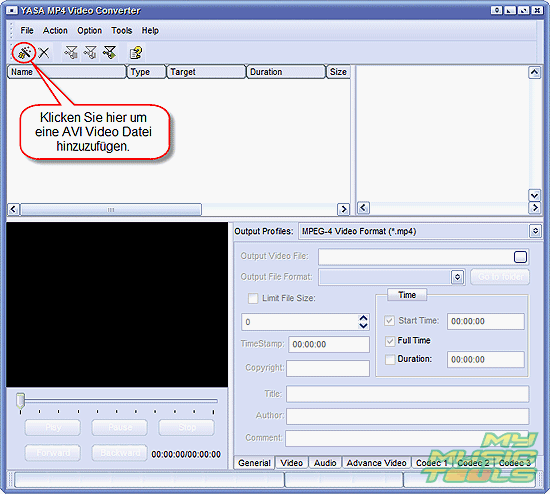550x494 pixels.
Task: Click the TimeStamp input field
Action: click(x=329, y=345)
